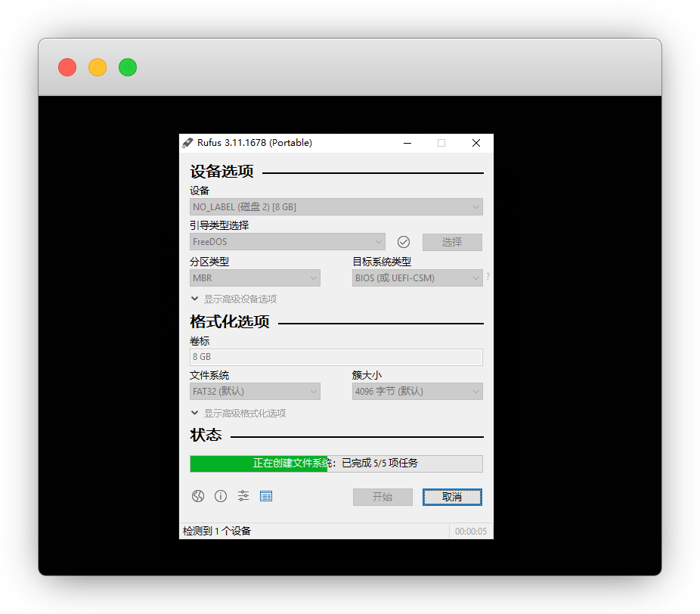Screen dimensions: 700x614
Task: Click the yellow macOS minimize dot
Action: [98, 67]
